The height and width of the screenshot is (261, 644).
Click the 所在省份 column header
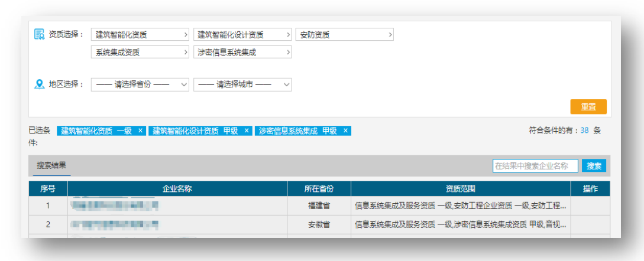click(x=319, y=189)
